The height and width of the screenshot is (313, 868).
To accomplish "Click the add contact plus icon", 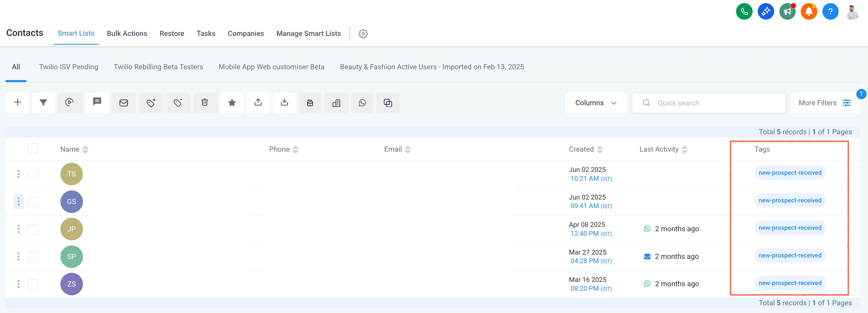I will point(17,102).
